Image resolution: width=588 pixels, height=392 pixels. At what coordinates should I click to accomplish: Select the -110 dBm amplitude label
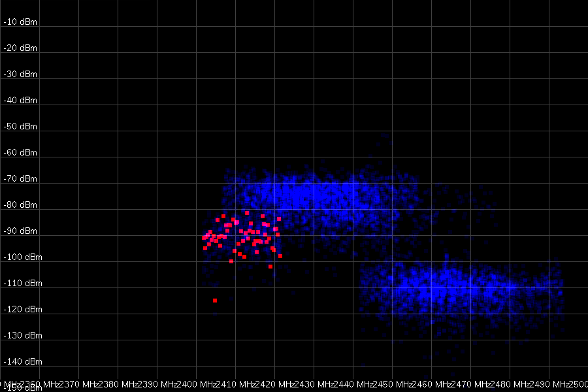[x=24, y=283]
